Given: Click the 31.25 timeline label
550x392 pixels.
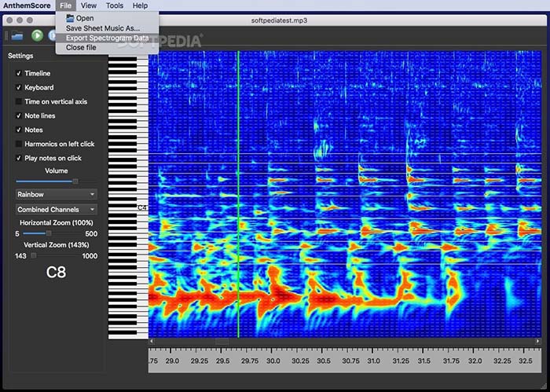Looking at the screenshot, I should pos(401,361).
